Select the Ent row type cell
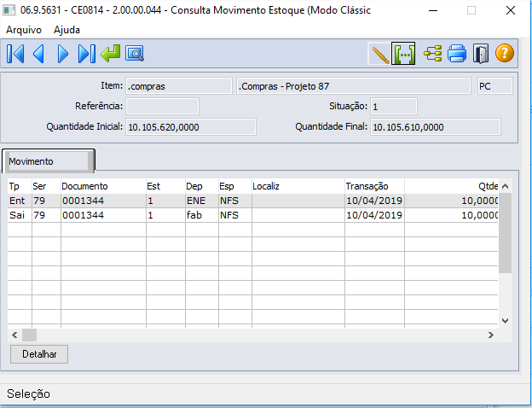532x408 pixels. click(x=20, y=201)
